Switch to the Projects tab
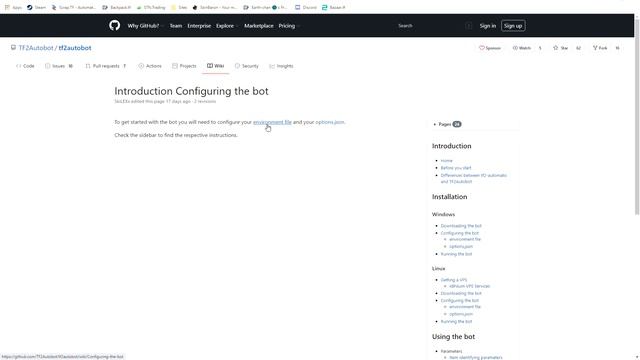Screen dimensions: 640x360 [184, 66]
